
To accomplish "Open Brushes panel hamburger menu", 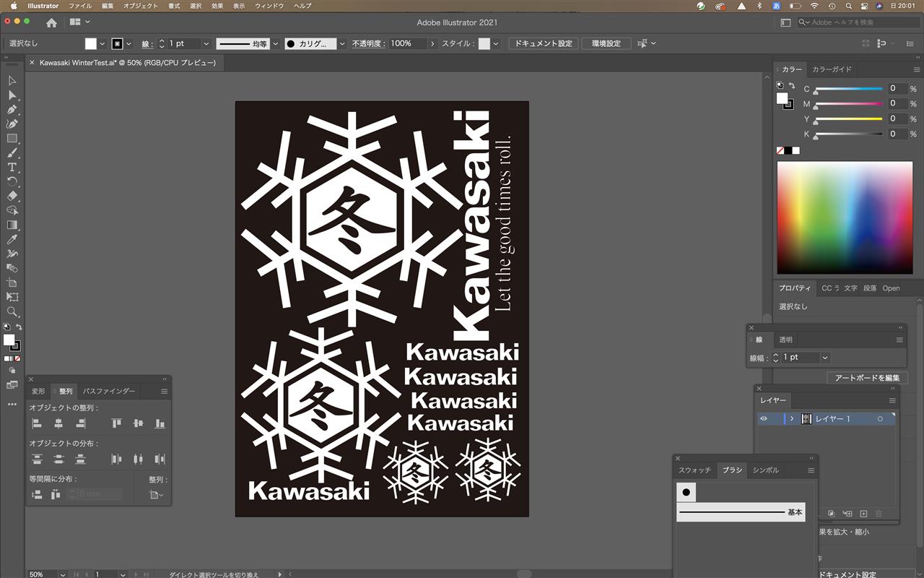I will (811, 470).
